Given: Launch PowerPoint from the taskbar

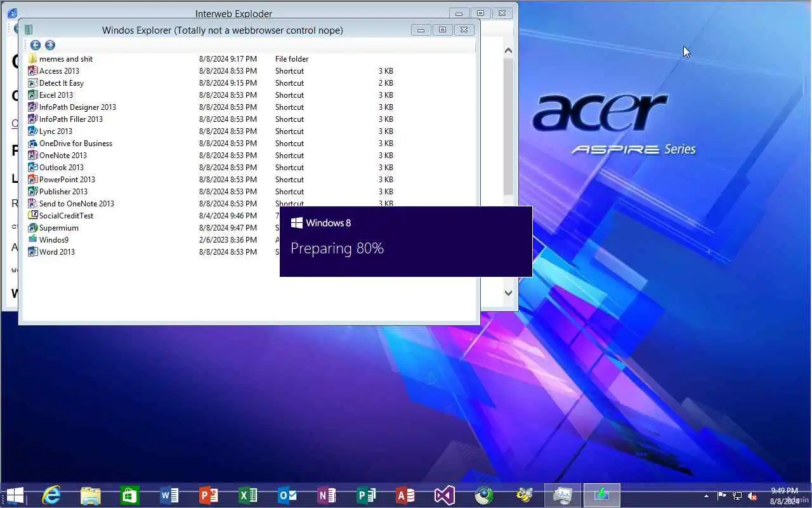Looking at the screenshot, I should pos(209,495).
